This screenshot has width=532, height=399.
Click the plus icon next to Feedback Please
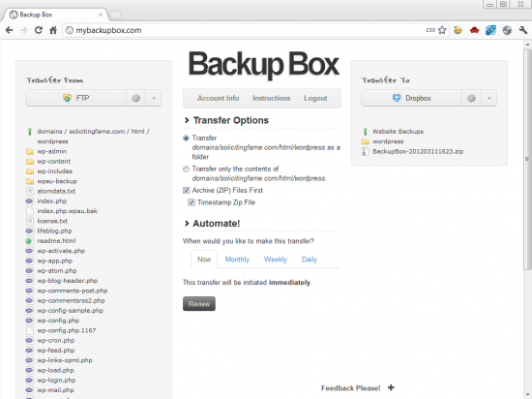(x=391, y=387)
